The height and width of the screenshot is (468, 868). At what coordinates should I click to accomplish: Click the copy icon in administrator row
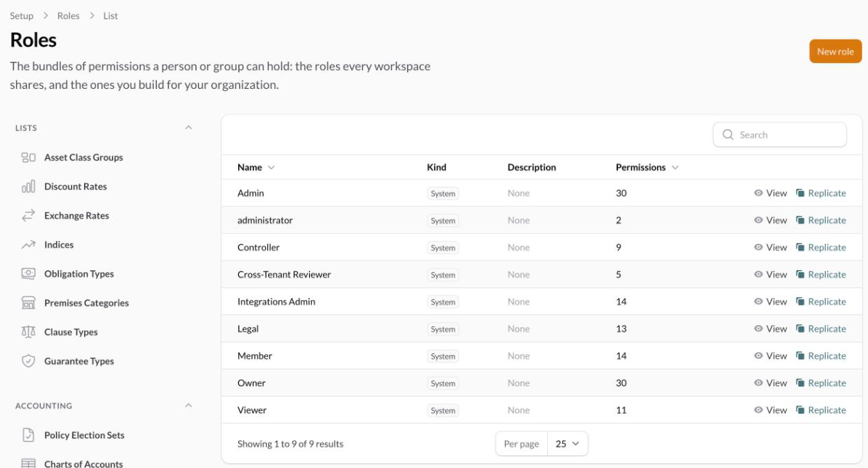800,220
